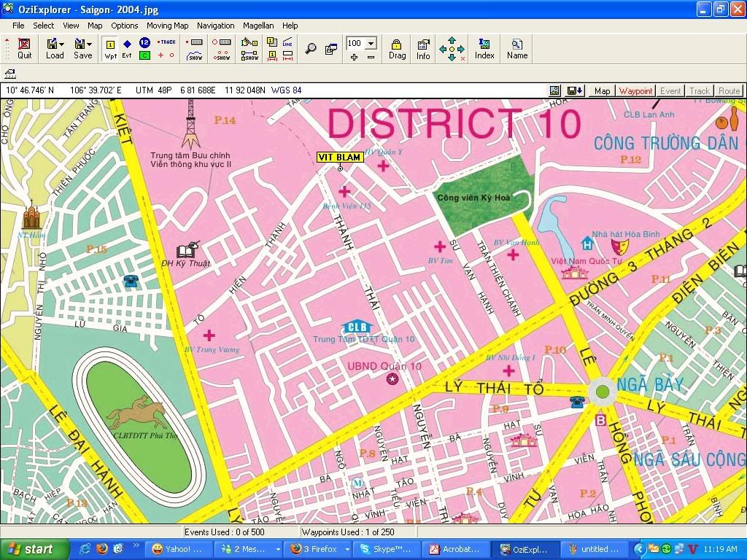Screen dimensions: 747x560
Task: Click the magnifying glass zoom window icon
Action: (x=311, y=49)
